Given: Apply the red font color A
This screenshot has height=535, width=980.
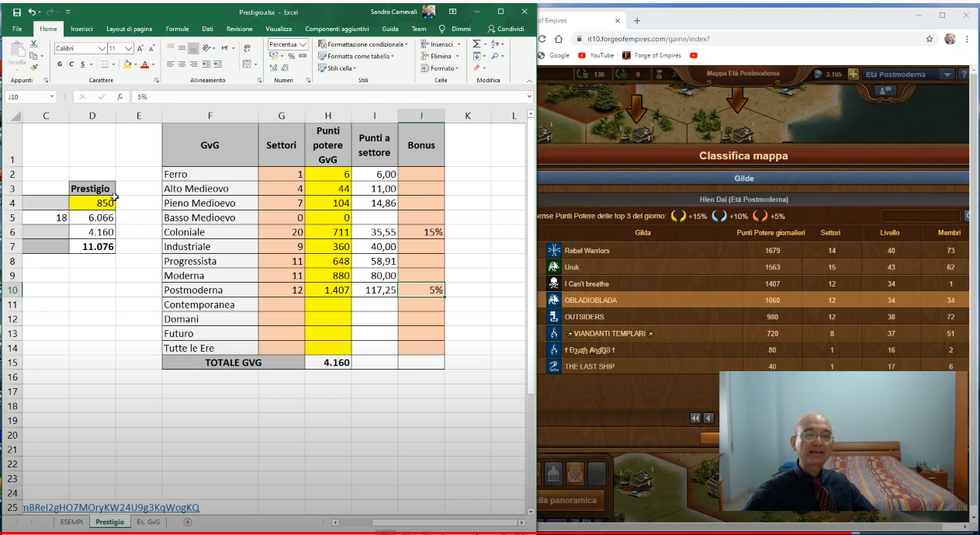Looking at the screenshot, I should point(144,64).
